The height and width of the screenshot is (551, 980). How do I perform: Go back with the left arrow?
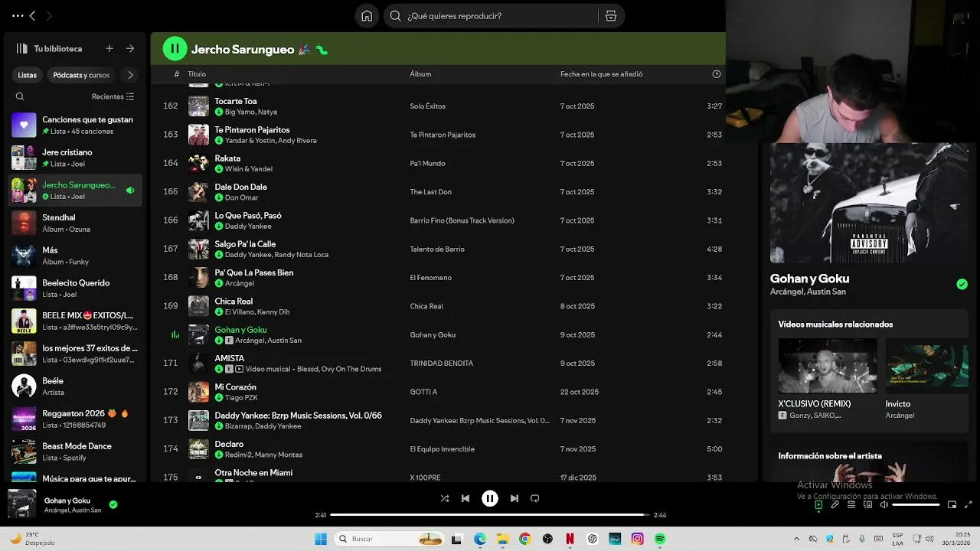32,15
